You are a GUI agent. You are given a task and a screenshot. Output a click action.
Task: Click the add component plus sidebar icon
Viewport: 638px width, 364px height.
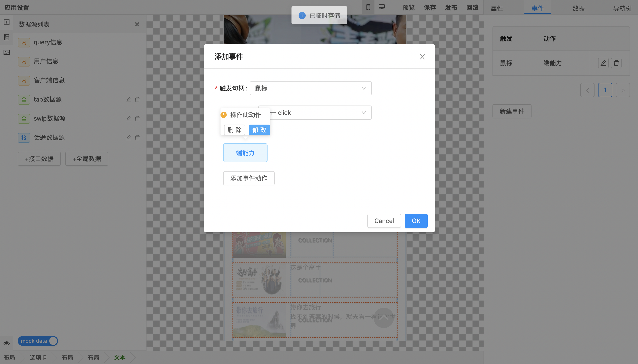7,22
